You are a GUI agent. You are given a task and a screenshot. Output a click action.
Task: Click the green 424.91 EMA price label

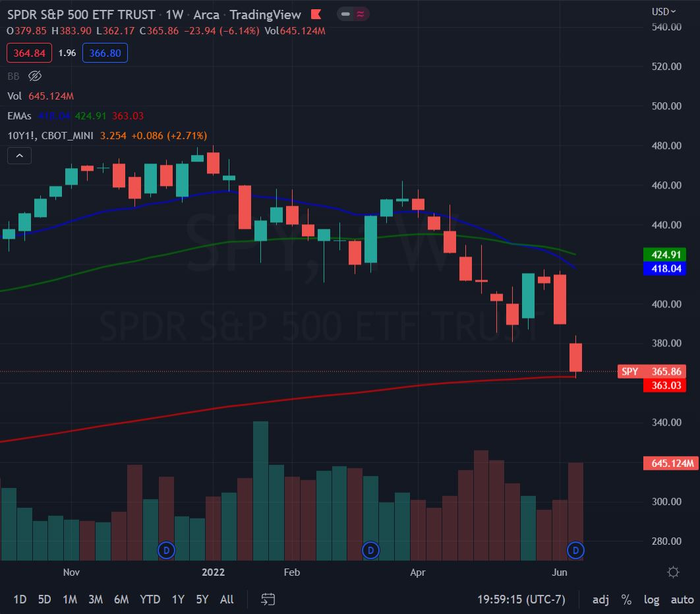pyautogui.click(x=664, y=255)
